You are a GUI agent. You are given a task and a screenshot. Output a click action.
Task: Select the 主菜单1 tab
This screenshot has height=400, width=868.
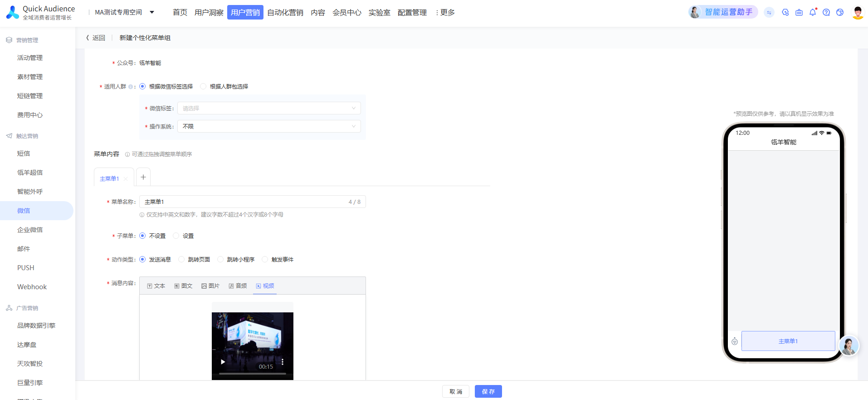(109, 178)
